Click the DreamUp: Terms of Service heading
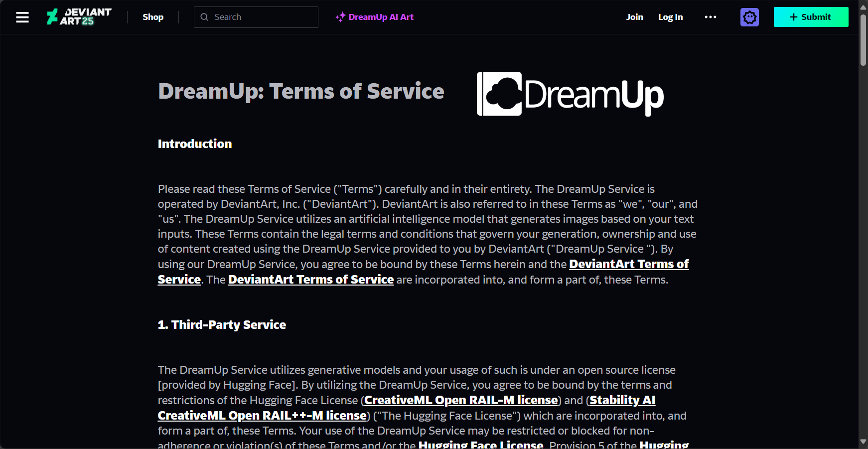Image resolution: width=868 pixels, height=449 pixels. 301,91
